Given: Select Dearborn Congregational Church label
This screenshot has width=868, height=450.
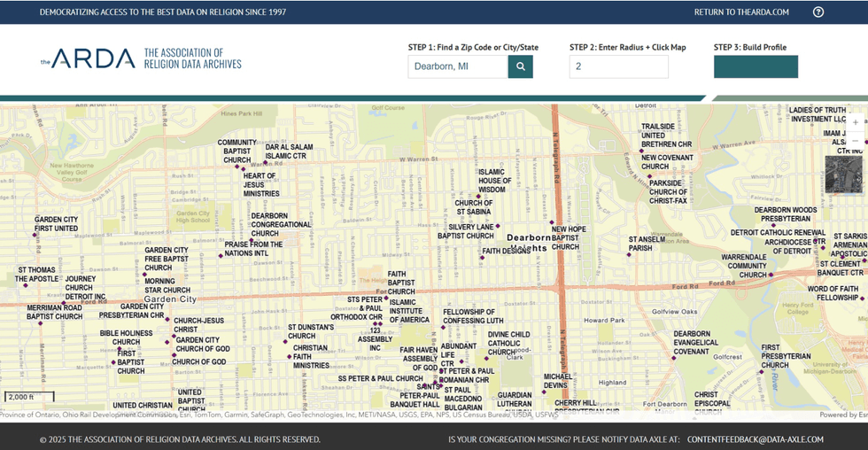Looking at the screenshot, I should click(282, 225).
